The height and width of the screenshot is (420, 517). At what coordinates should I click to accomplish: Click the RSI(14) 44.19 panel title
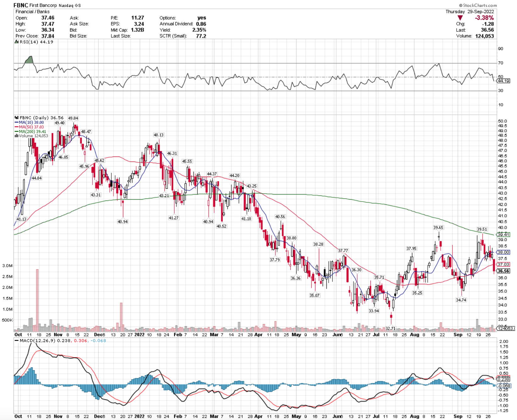(36, 42)
